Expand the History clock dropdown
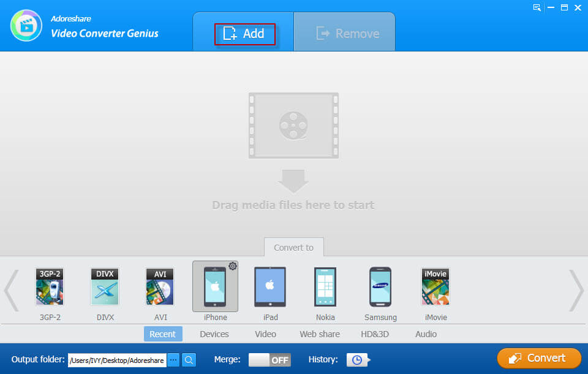Image resolution: width=588 pixels, height=374 pixels. (358, 360)
